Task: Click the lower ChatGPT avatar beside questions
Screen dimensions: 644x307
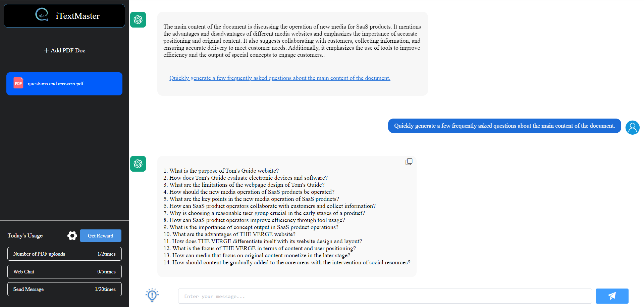Action: 138,164
